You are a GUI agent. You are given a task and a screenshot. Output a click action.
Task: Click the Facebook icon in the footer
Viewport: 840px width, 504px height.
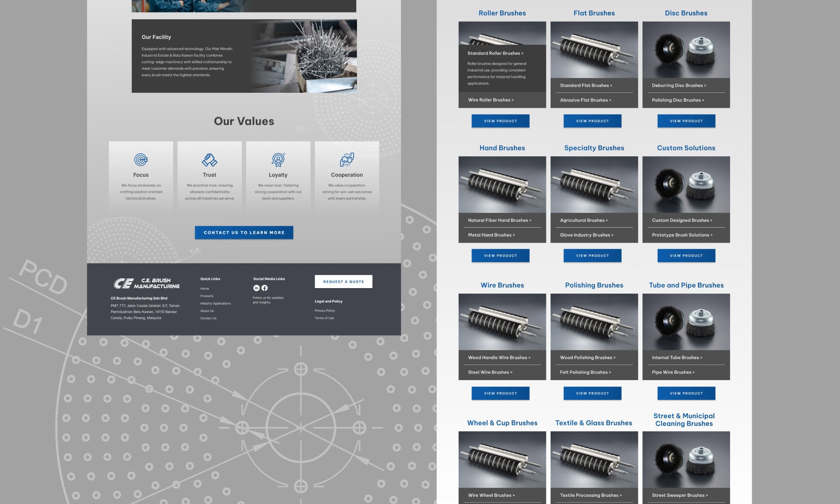coord(265,288)
